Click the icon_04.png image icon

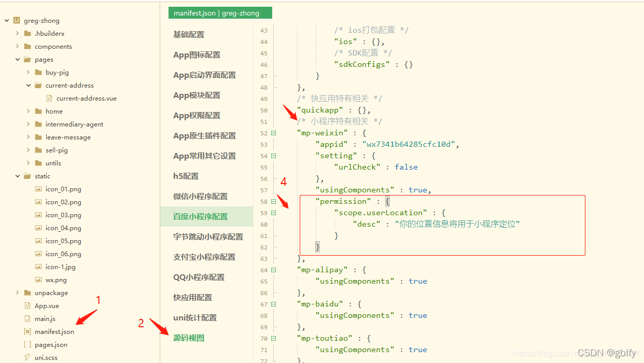click(38, 228)
